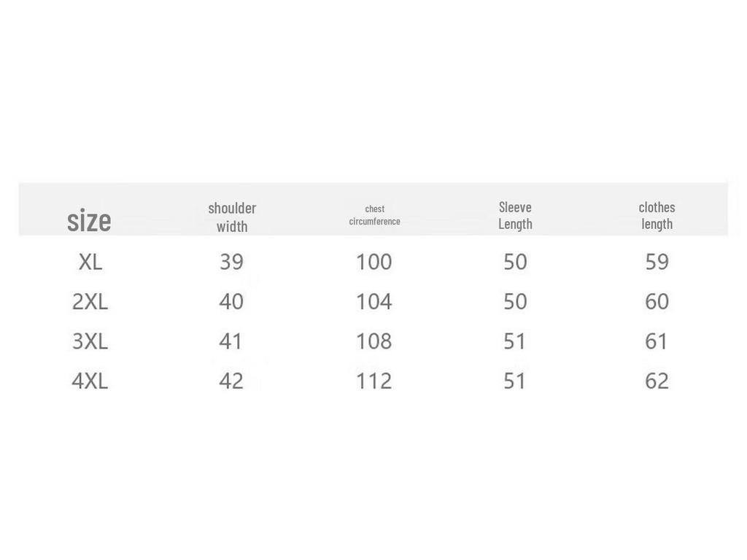Image resolution: width=747 pixels, height=560 pixels.
Task: Click the 4XL size row label
Action: tap(90, 381)
